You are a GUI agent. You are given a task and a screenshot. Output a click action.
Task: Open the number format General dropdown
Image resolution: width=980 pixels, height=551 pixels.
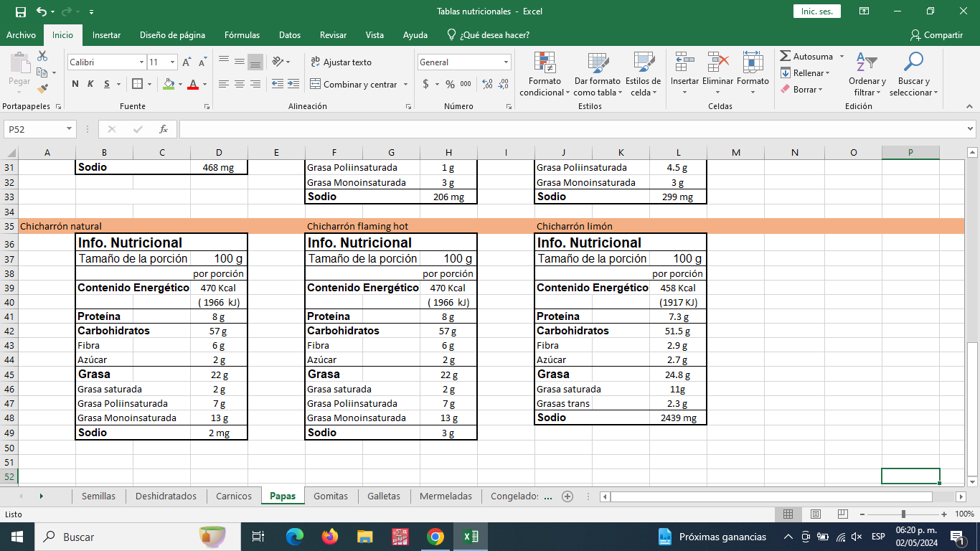tap(506, 62)
